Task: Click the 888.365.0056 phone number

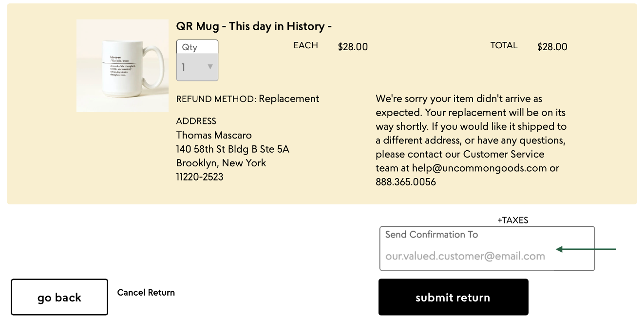Action: [x=406, y=182]
